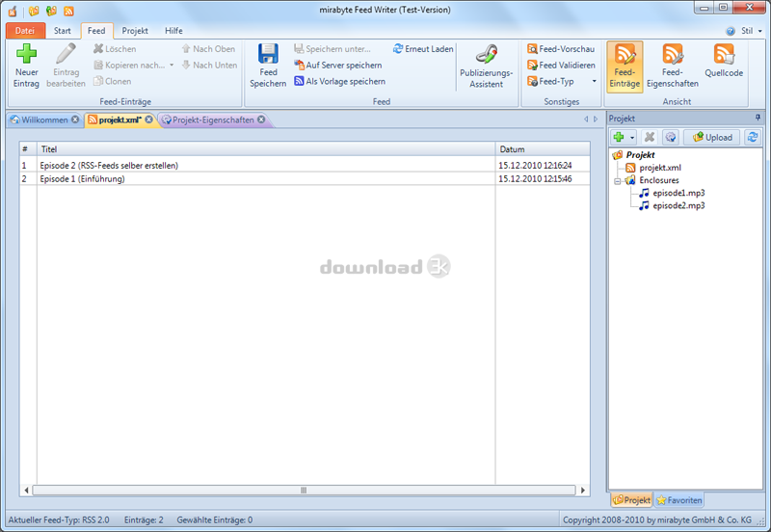The image size is (771, 532).
Task: Click the project settings gear icon
Action: [x=671, y=137]
